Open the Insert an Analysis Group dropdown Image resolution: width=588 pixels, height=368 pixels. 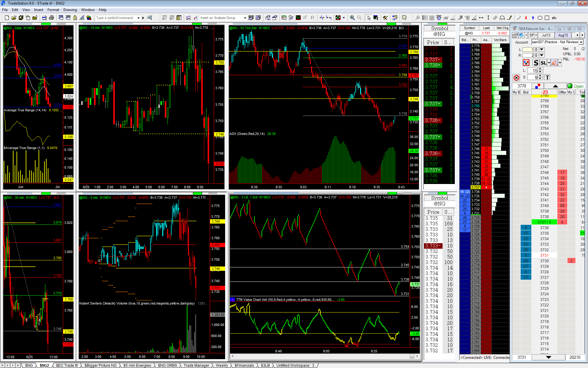[245, 18]
